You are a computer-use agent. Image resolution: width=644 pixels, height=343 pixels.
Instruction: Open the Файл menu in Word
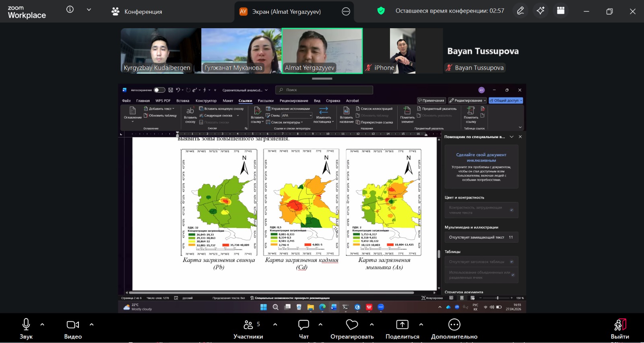[126, 101]
